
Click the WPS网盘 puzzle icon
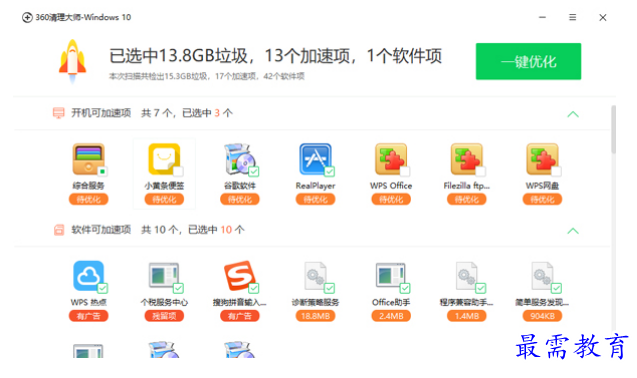pos(542,159)
